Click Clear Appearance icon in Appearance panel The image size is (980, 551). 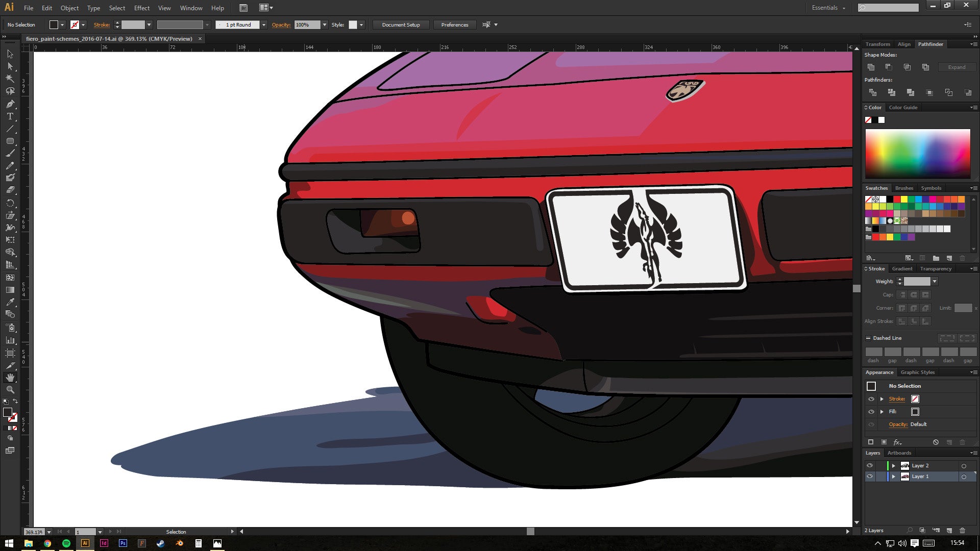(x=936, y=442)
